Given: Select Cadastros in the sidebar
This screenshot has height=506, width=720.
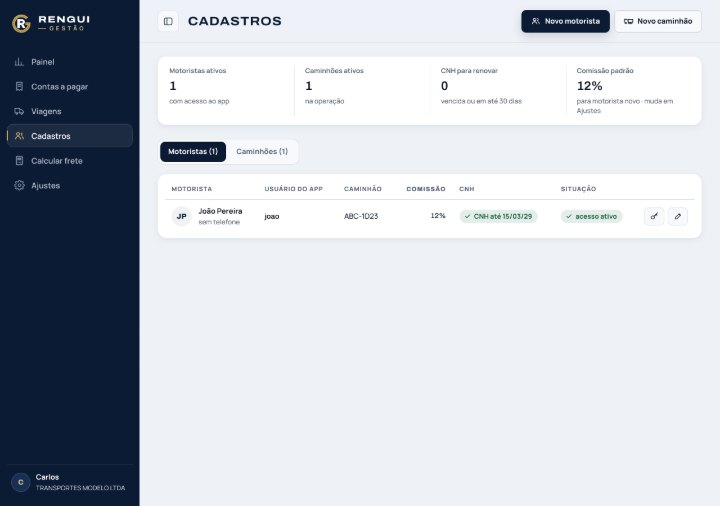Looking at the screenshot, I should coord(70,136).
